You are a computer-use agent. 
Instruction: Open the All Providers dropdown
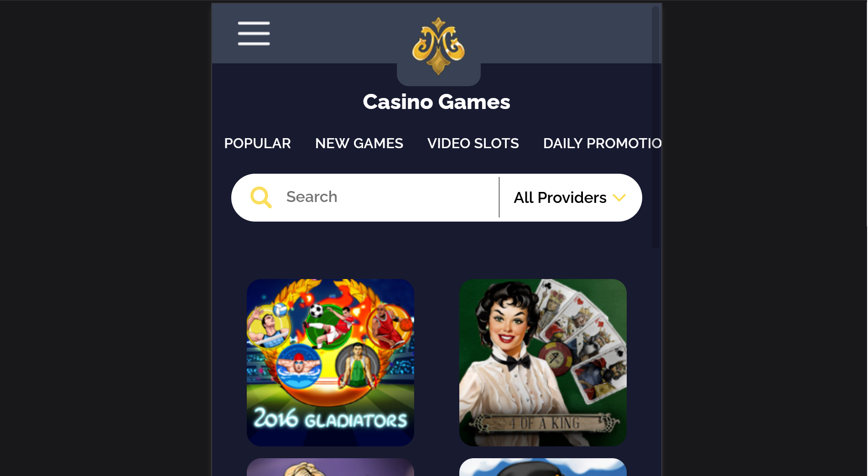tap(570, 197)
